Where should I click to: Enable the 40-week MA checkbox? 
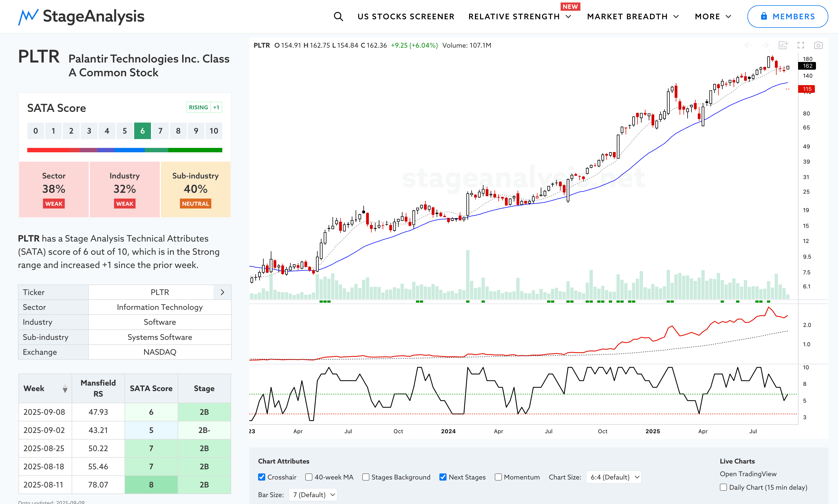[x=309, y=477]
